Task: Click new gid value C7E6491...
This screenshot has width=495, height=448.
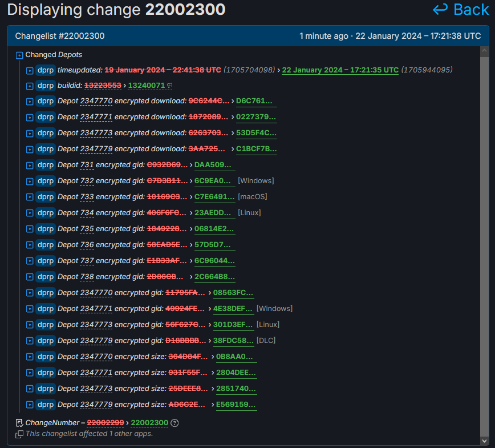Action: tap(214, 197)
